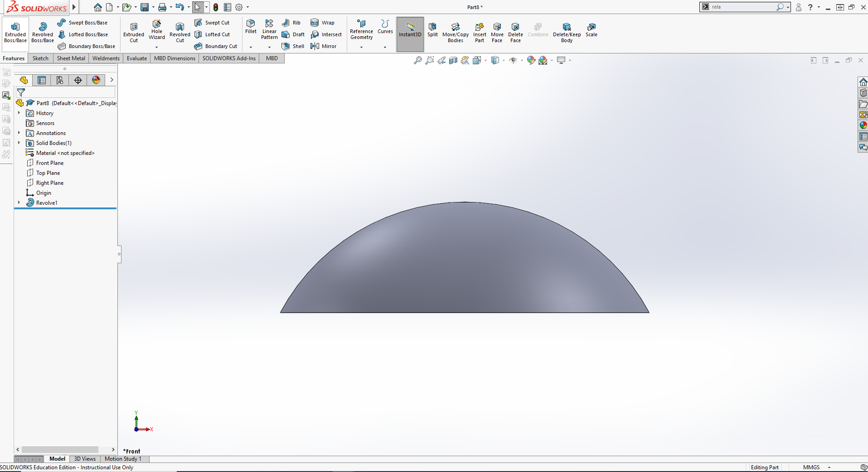
Task: Select the Extruded Cut tool
Action: (x=134, y=33)
